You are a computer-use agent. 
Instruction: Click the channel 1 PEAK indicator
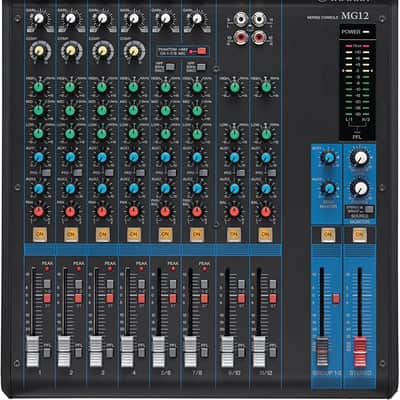pyautogui.click(x=47, y=268)
